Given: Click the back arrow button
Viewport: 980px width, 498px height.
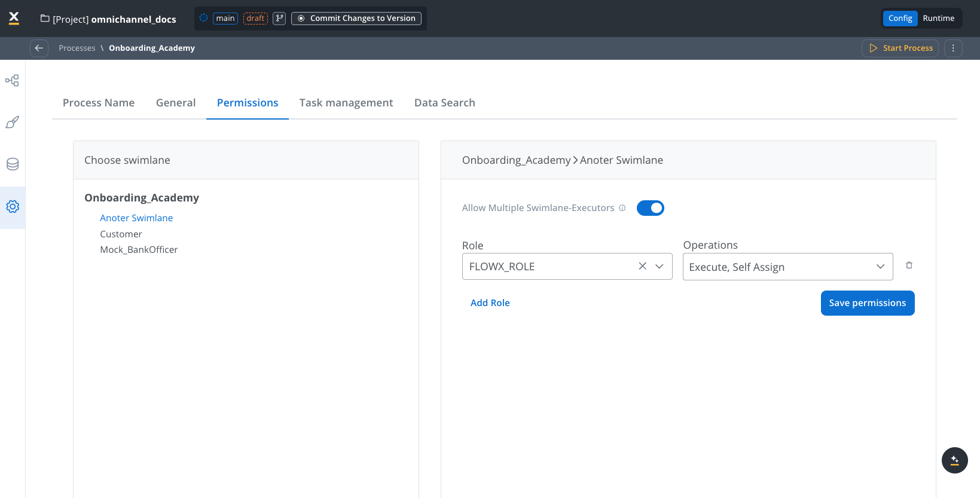Looking at the screenshot, I should 39,48.
